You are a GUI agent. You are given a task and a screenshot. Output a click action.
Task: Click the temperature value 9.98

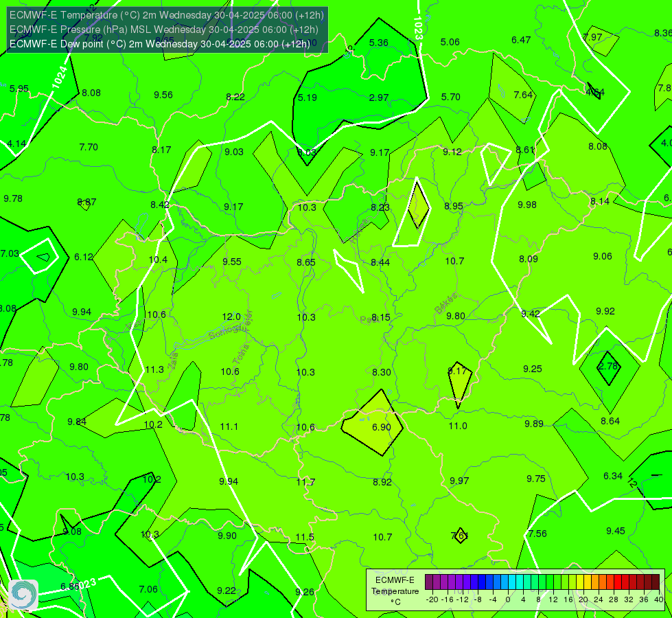(x=526, y=205)
